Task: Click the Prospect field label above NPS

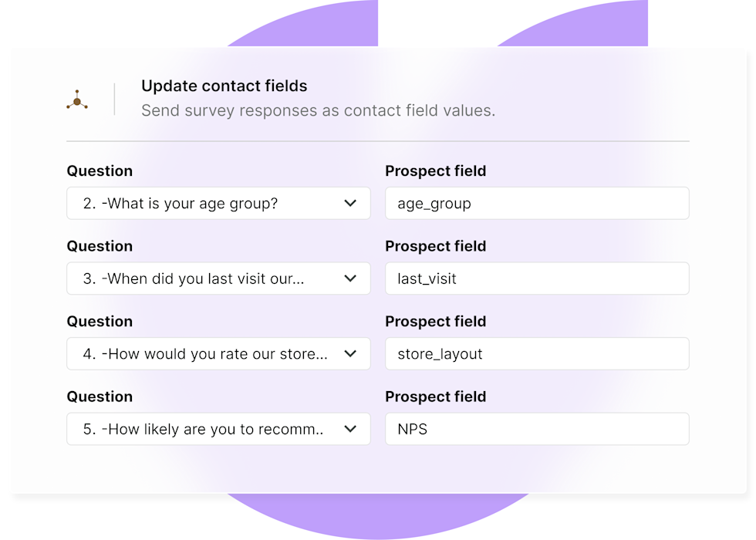Action: [x=436, y=397]
